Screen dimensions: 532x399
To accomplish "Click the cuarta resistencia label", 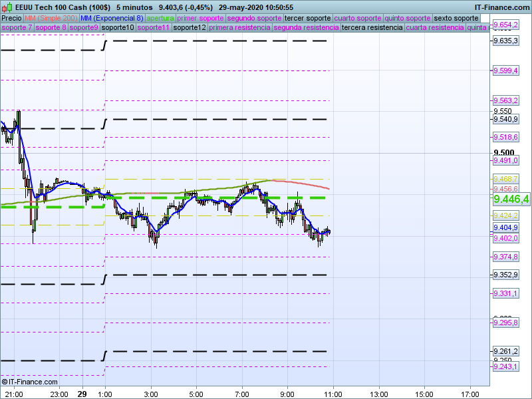I will click(x=435, y=28).
